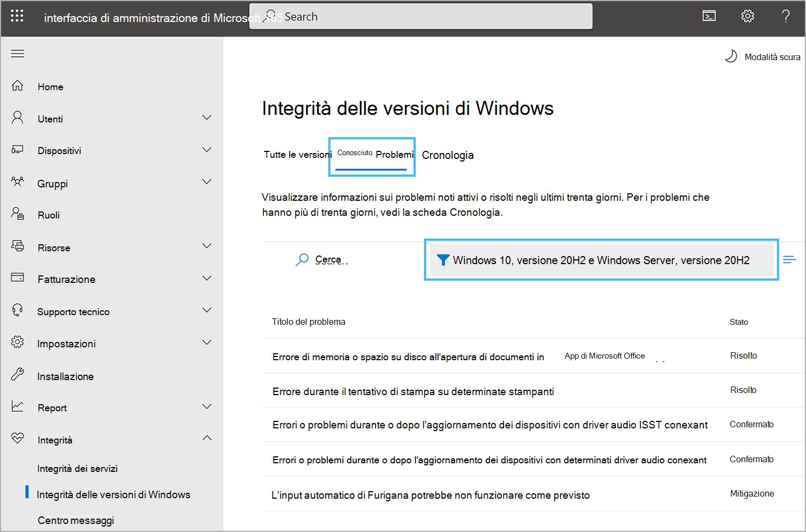Open Ruoli in the navigation

[48, 215]
